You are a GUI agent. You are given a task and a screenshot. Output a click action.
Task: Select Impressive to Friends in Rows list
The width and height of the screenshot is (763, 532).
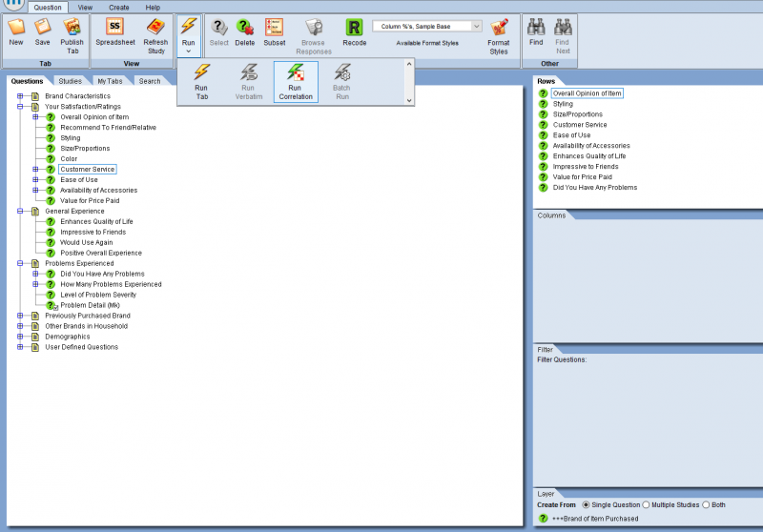point(586,166)
